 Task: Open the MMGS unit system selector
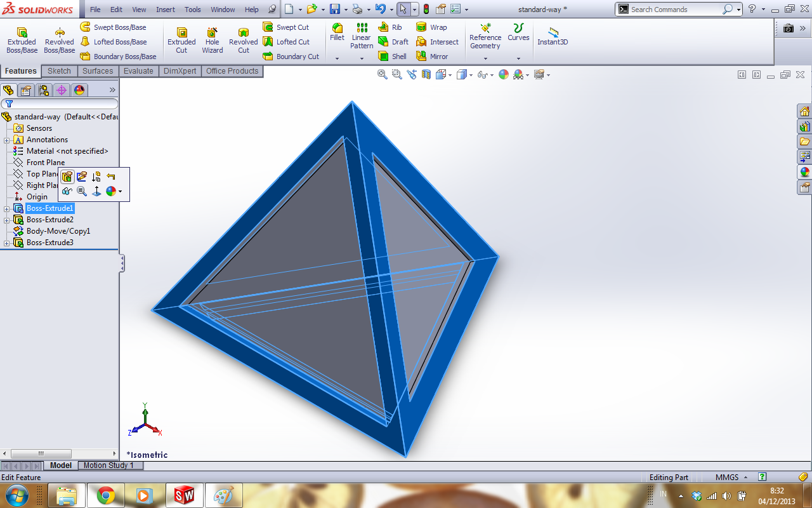click(731, 477)
